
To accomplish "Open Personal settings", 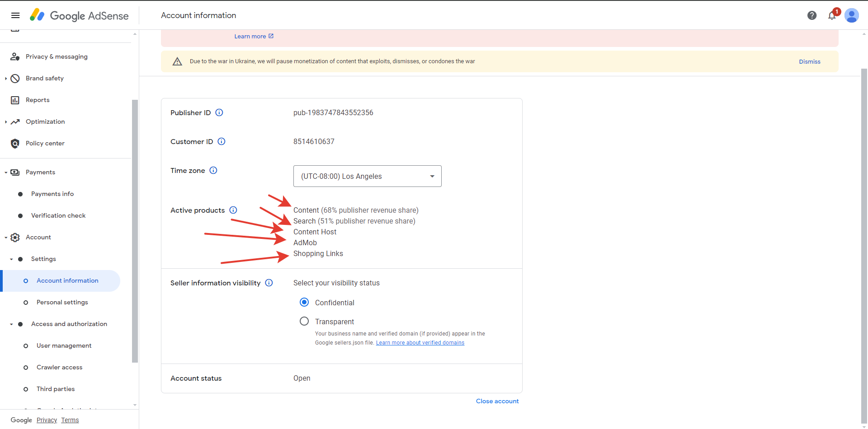I will pyautogui.click(x=62, y=302).
